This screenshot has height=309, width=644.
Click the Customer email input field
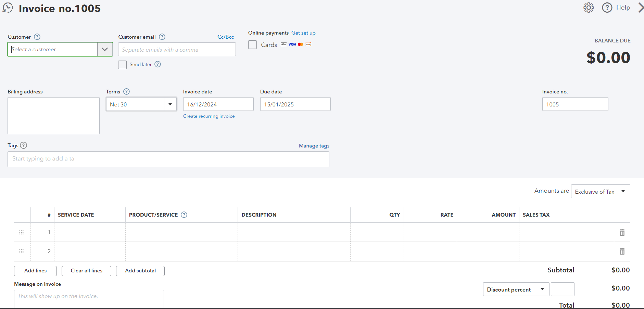177,50
